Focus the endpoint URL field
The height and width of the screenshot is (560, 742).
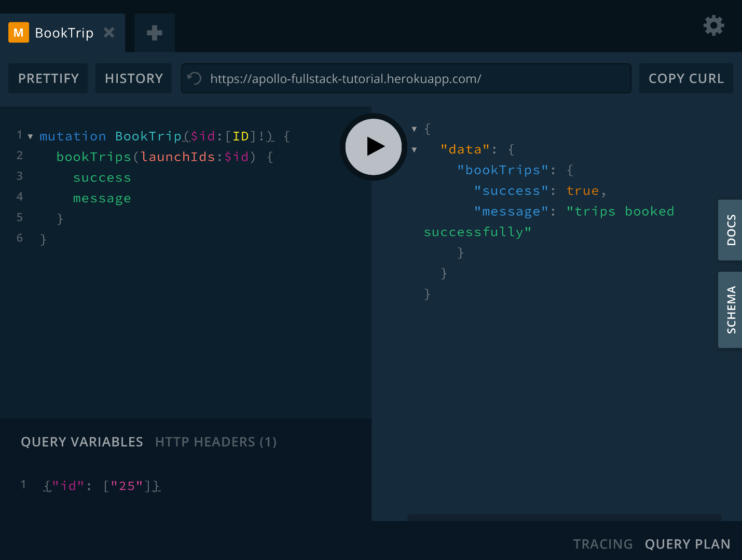coord(406,78)
